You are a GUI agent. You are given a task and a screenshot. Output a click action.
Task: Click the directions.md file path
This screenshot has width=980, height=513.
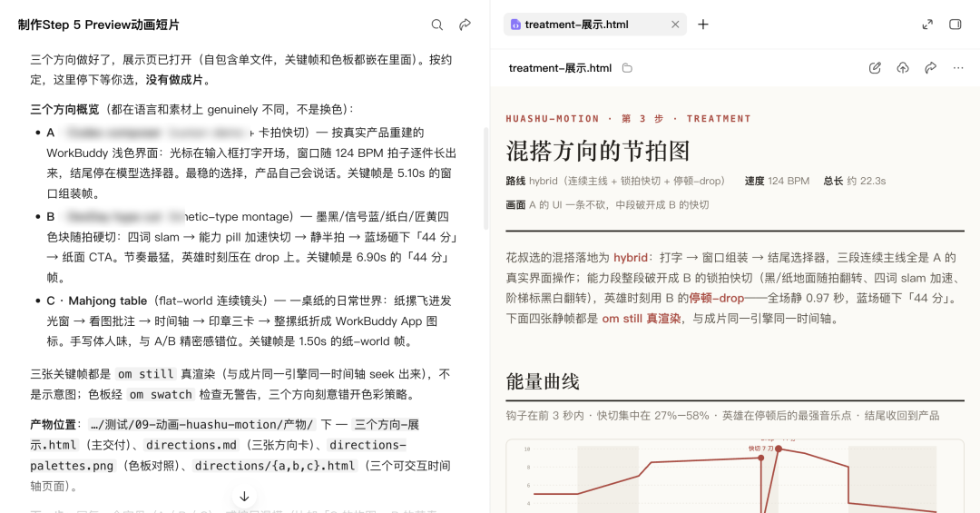point(191,445)
